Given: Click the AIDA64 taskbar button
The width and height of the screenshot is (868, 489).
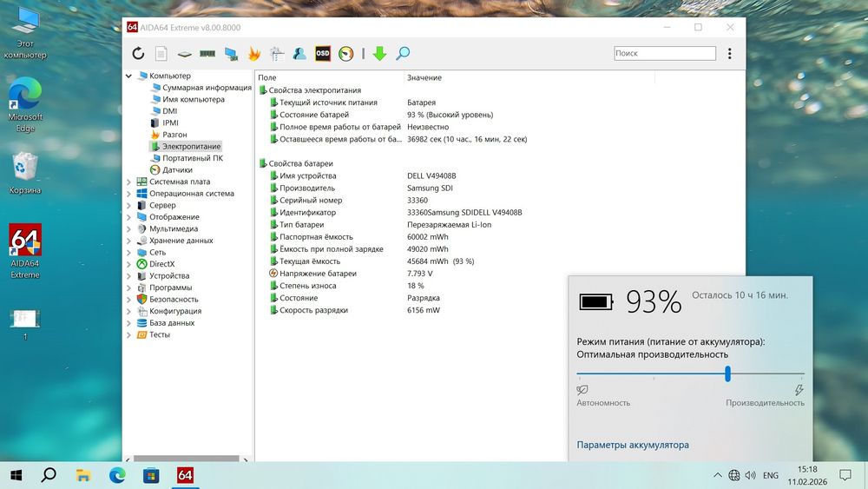Looking at the screenshot, I should tap(185, 475).
